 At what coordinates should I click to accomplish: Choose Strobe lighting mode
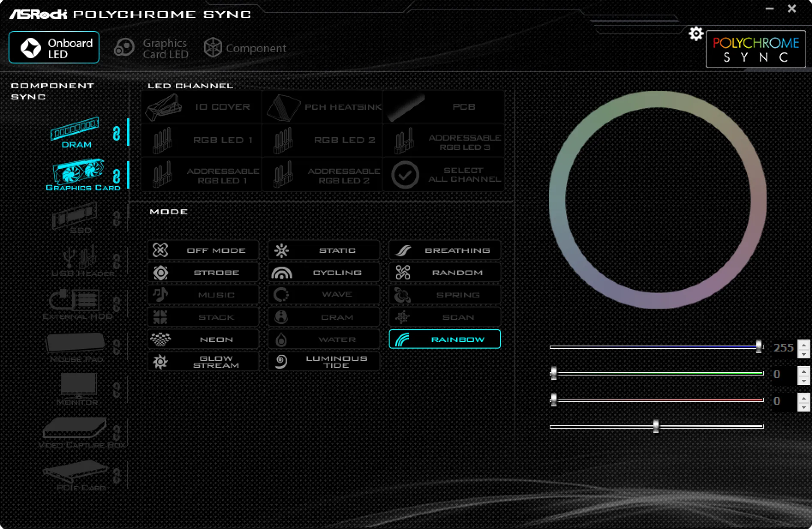tap(203, 272)
